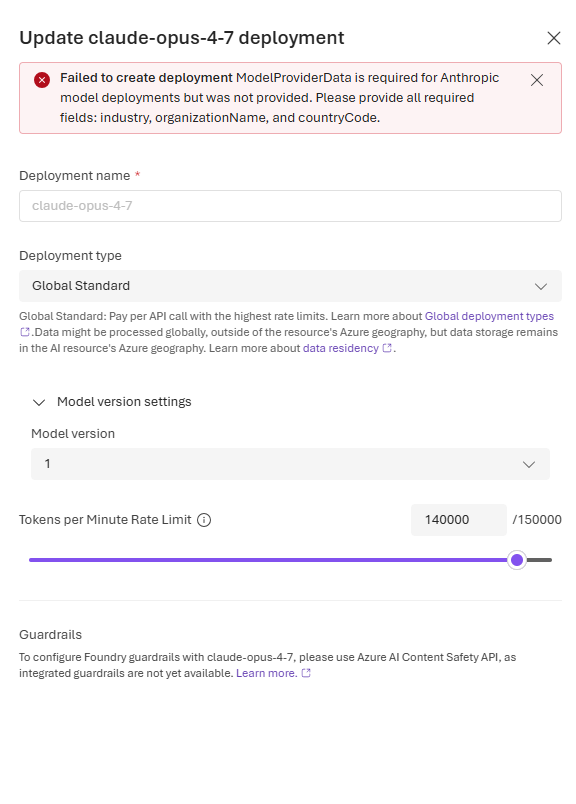Viewport: 576px width, 804px height.
Task: Collapse the Model version settings chevron
Action: [x=39, y=403]
